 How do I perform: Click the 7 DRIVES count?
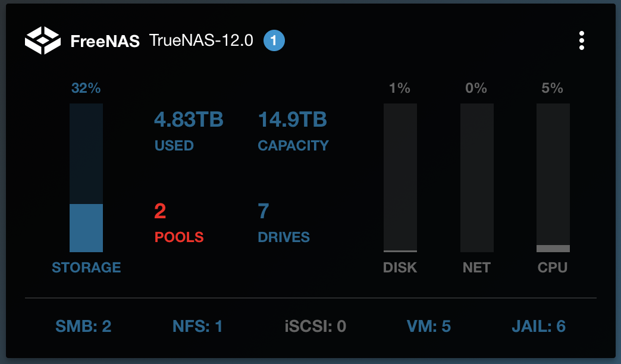[x=284, y=222]
